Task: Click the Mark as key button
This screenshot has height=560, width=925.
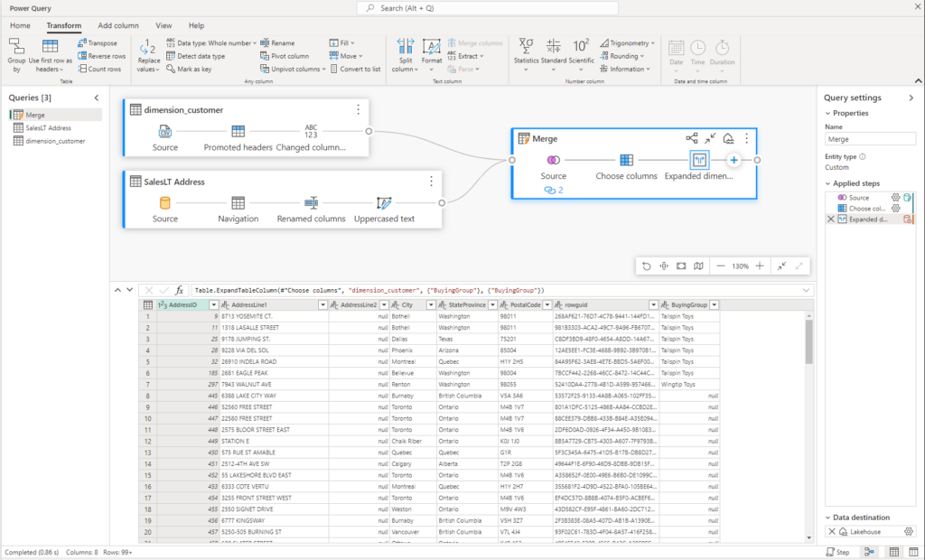Action: pos(189,69)
